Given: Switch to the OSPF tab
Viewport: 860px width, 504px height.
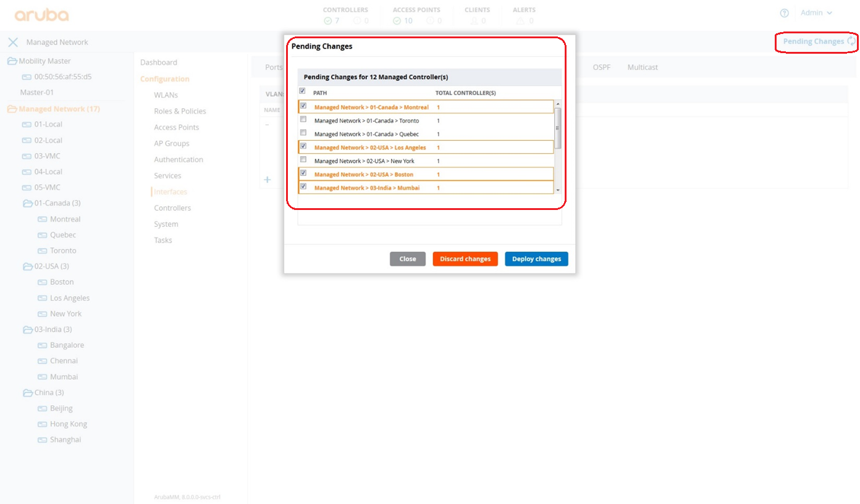Looking at the screenshot, I should coord(602,67).
